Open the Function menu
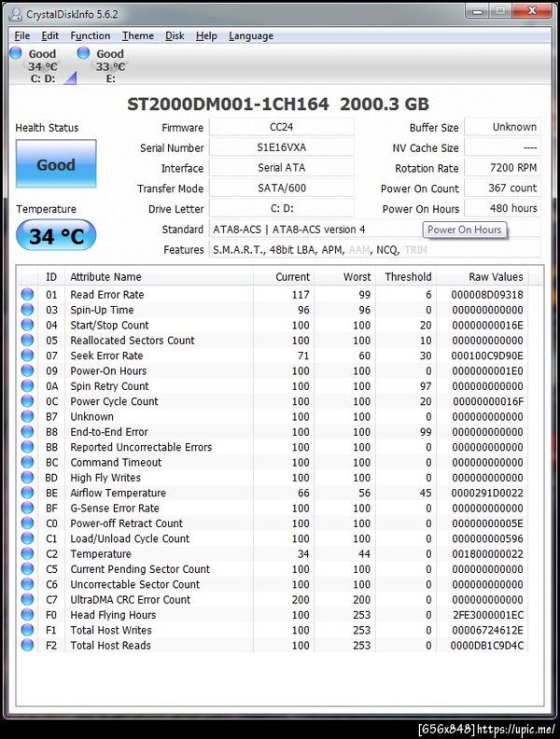Viewport: 560px width, 739px height. tap(90, 35)
